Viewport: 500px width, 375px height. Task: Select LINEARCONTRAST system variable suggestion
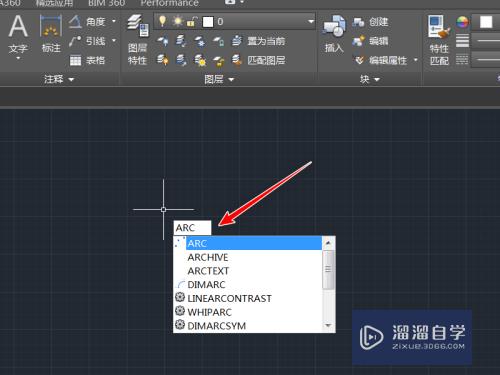[248, 298]
